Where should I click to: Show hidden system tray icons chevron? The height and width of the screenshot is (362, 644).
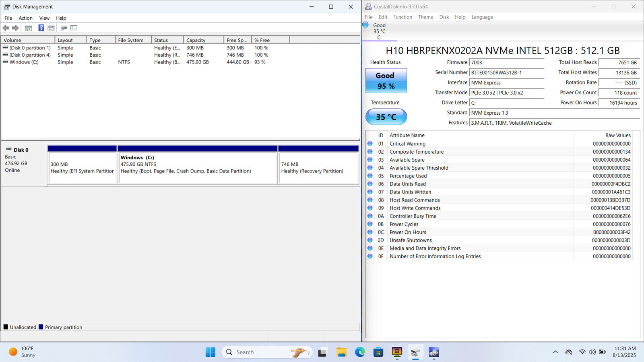555,352
